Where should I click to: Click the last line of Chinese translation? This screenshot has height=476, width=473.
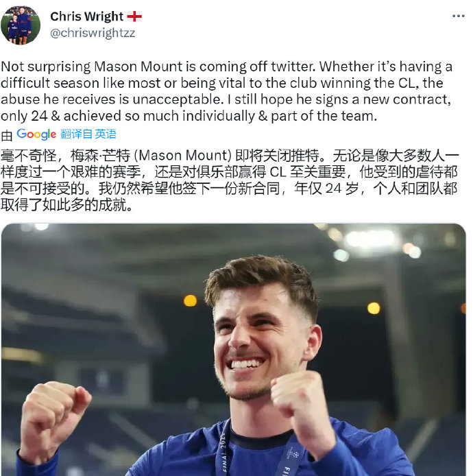pyautogui.click(x=66, y=205)
